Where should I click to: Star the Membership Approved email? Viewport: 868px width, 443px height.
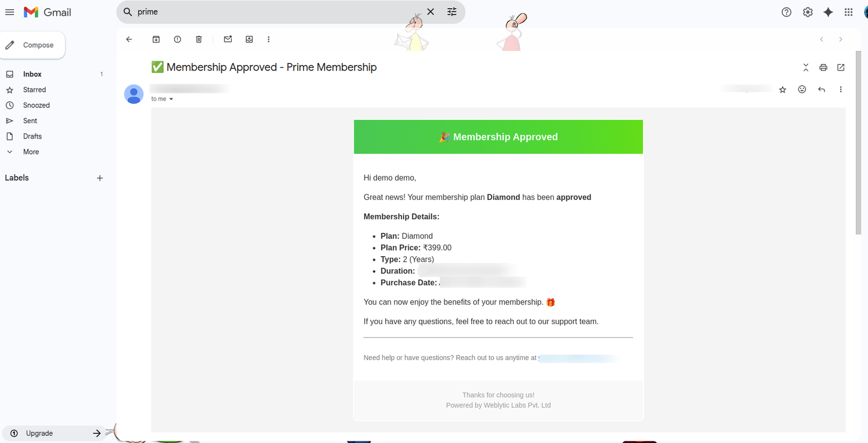click(x=782, y=89)
